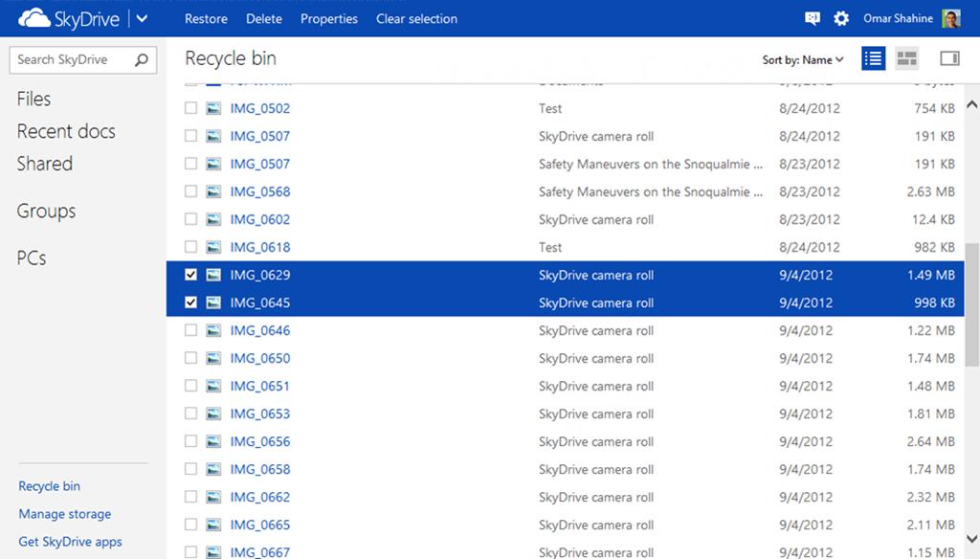This screenshot has height=559, width=980.
Task: Click Delete in the top bar
Action: pos(264,19)
